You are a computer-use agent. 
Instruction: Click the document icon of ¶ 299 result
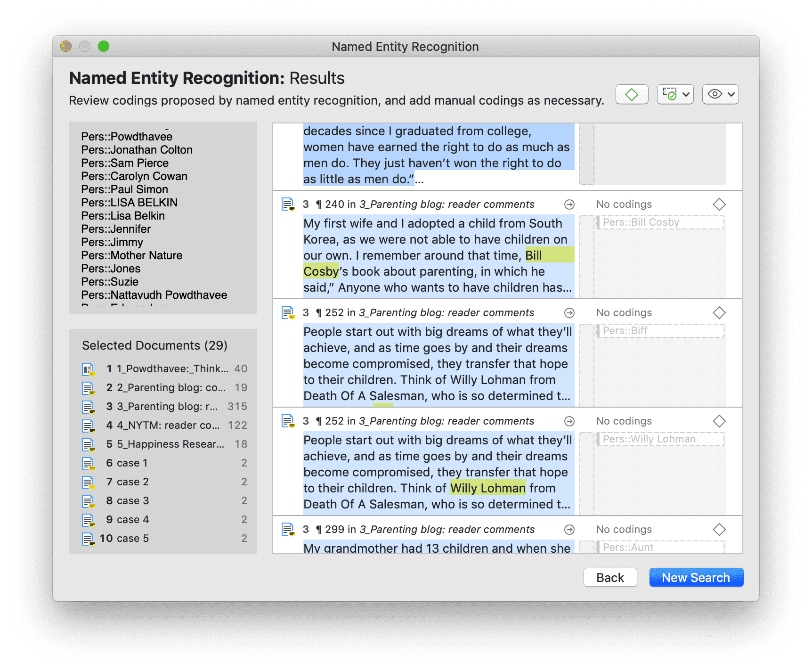pos(288,530)
